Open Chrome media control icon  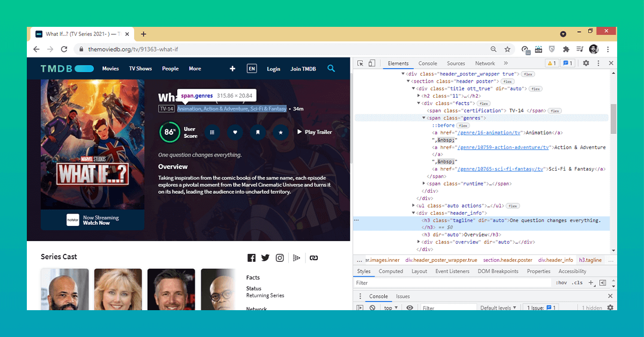point(579,49)
